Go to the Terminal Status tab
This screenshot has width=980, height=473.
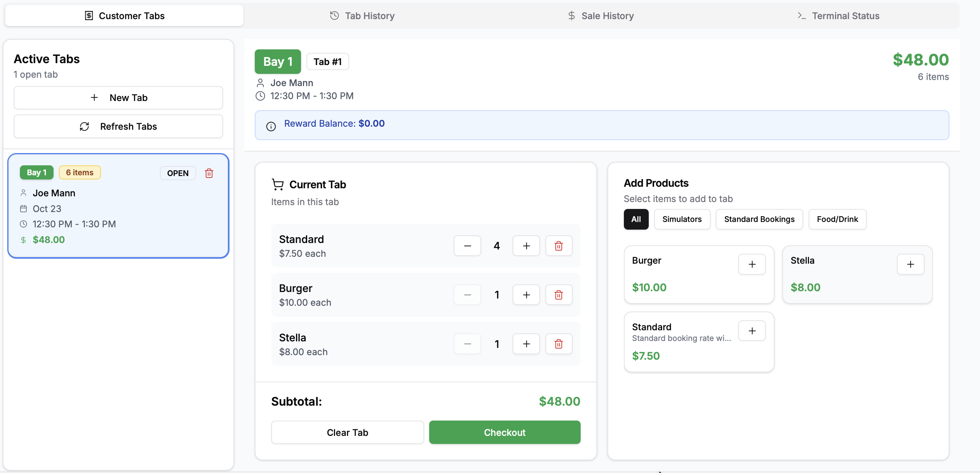[x=838, y=16]
